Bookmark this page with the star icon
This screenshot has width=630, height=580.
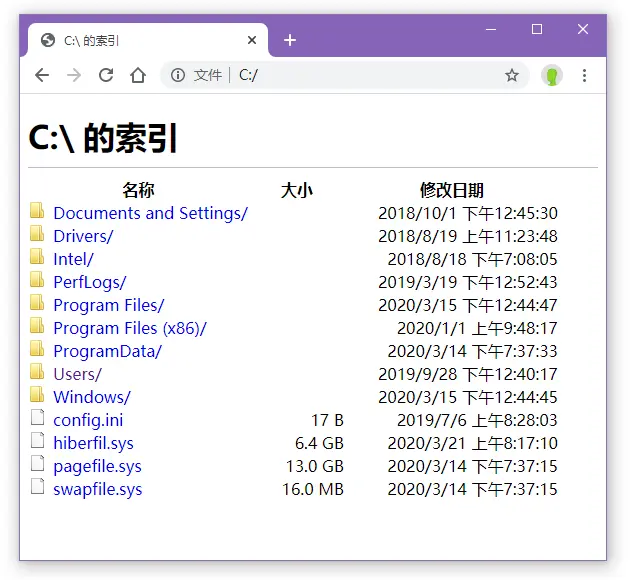(x=512, y=75)
